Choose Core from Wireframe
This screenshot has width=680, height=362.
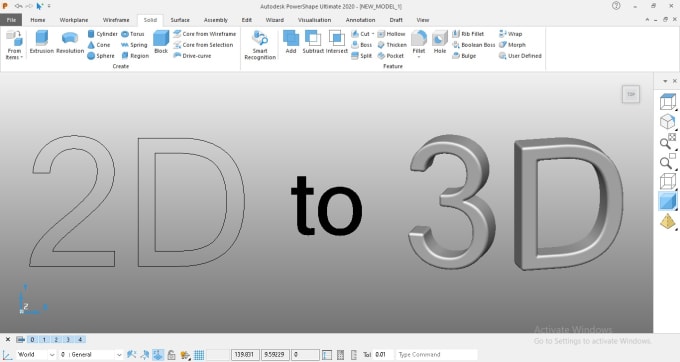(x=205, y=34)
